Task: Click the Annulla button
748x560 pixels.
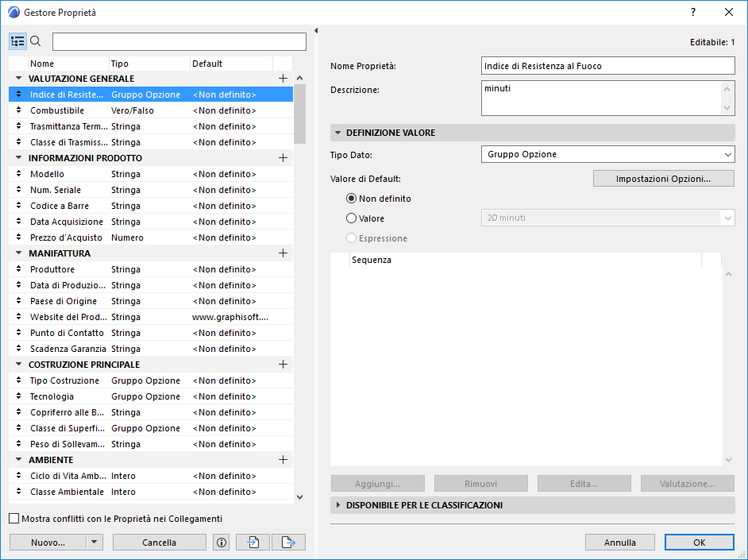Action: click(619, 543)
